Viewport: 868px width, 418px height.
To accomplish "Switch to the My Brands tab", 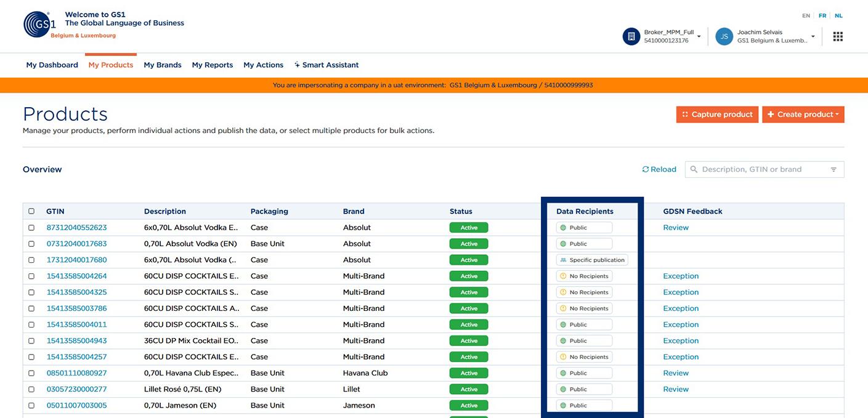I will click(163, 65).
